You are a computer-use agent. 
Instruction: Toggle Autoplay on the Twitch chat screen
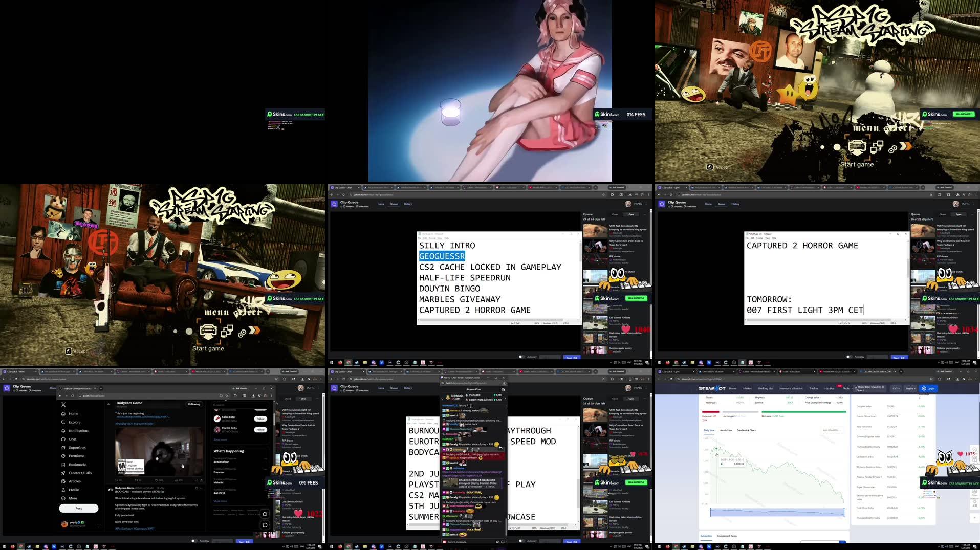tap(521, 541)
